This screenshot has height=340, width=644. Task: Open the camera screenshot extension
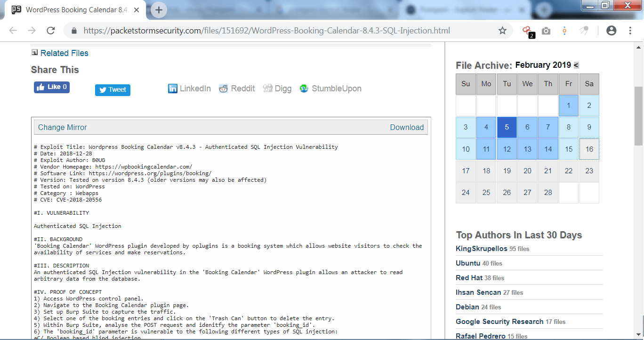point(546,30)
